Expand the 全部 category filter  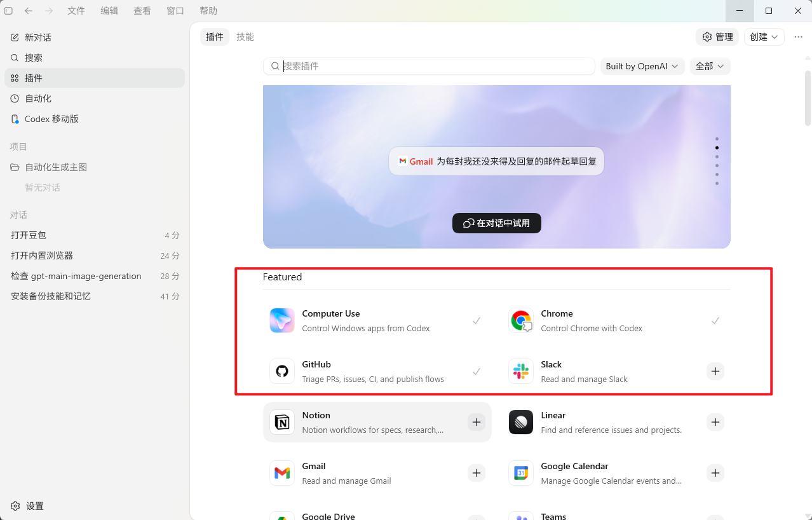point(710,66)
